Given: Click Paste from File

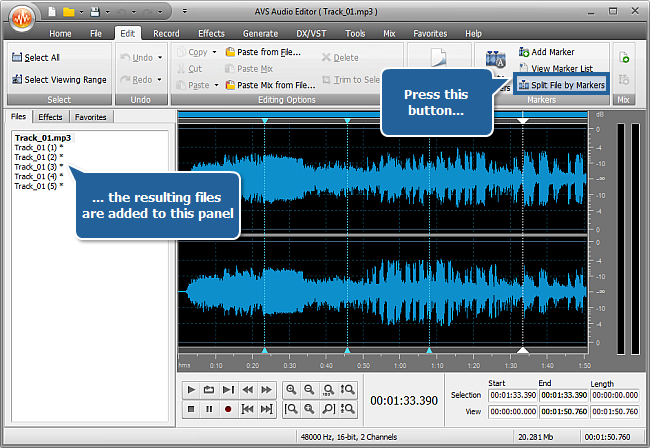Looking at the screenshot, I should click(x=263, y=52).
